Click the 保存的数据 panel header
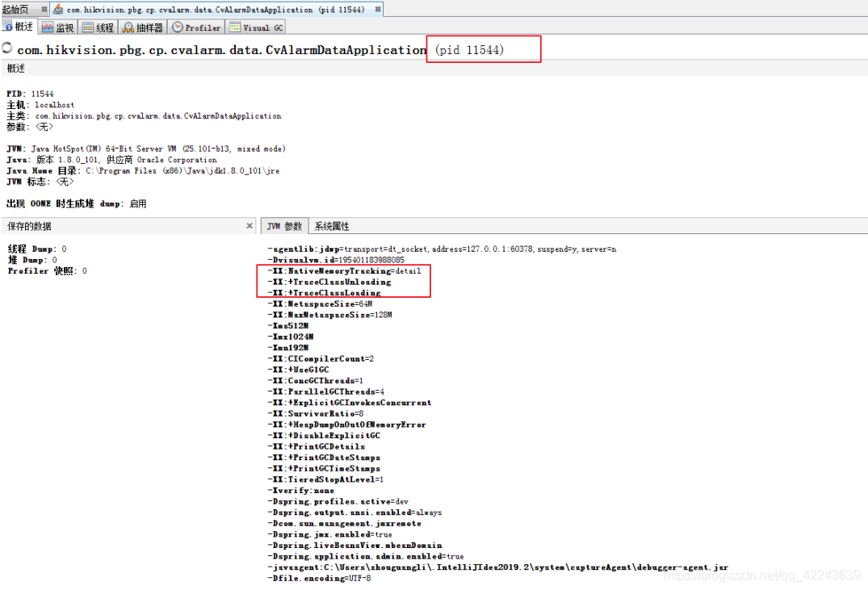Screen dimensions: 868x590 pos(129,226)
